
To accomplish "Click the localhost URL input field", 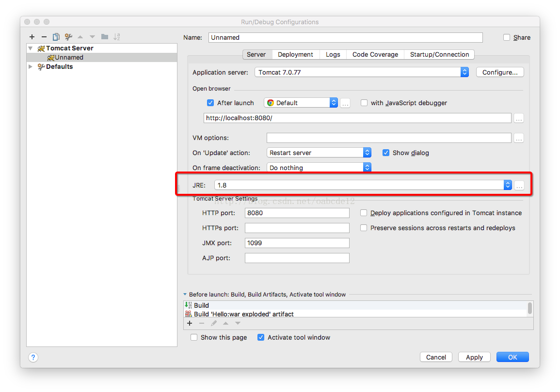I will coord(357,118).
